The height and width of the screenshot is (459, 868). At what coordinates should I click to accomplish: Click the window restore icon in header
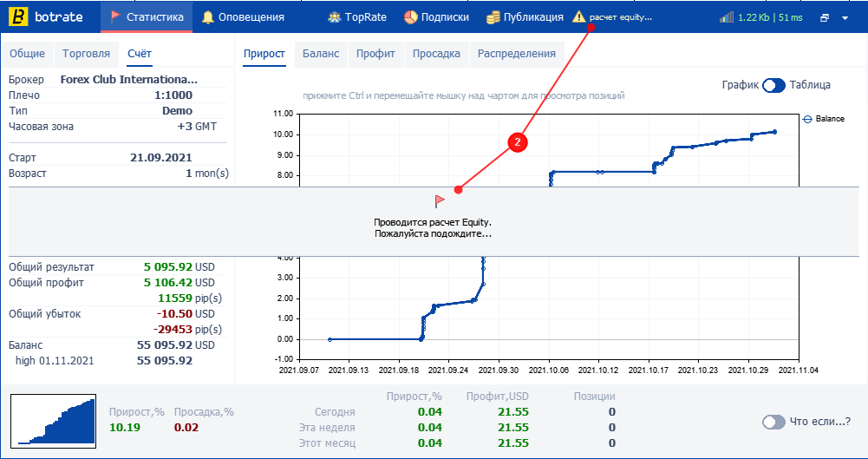point(825,17)
